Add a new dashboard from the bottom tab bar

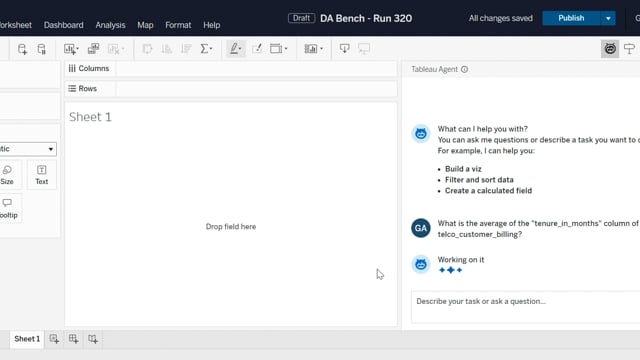pyautogui.click(x=73, y=339)
